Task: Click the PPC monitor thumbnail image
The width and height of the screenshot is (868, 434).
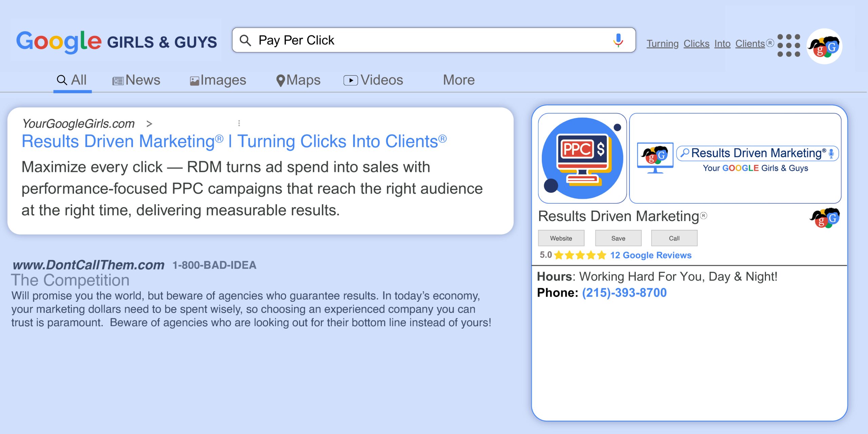Action: pyautogui.click(x=582, y=159)
